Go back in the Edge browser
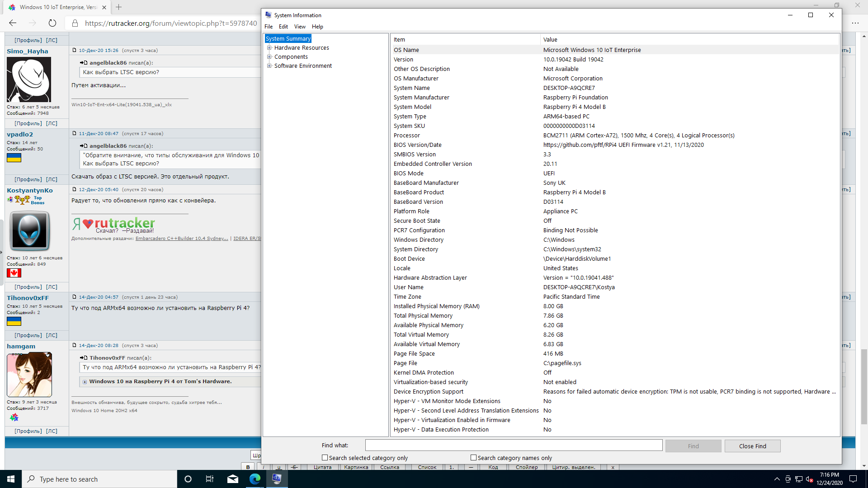 coord(13,23)
